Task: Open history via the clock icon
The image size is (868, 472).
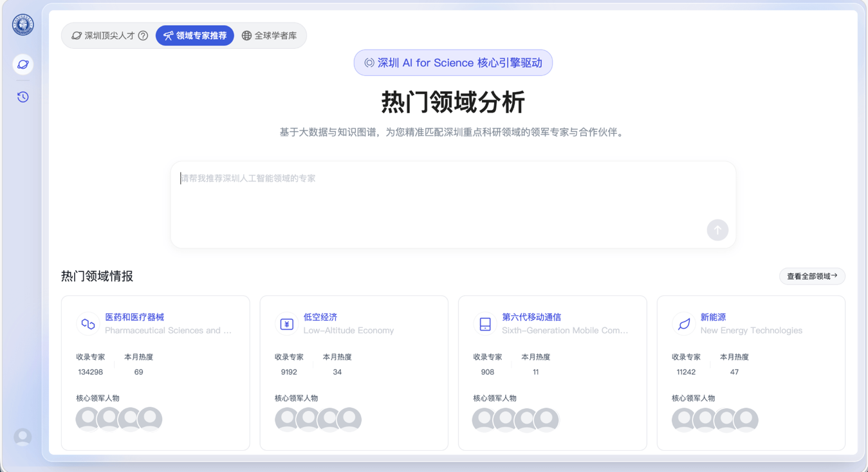Action: pyautogui.click(x=23, y=97)
